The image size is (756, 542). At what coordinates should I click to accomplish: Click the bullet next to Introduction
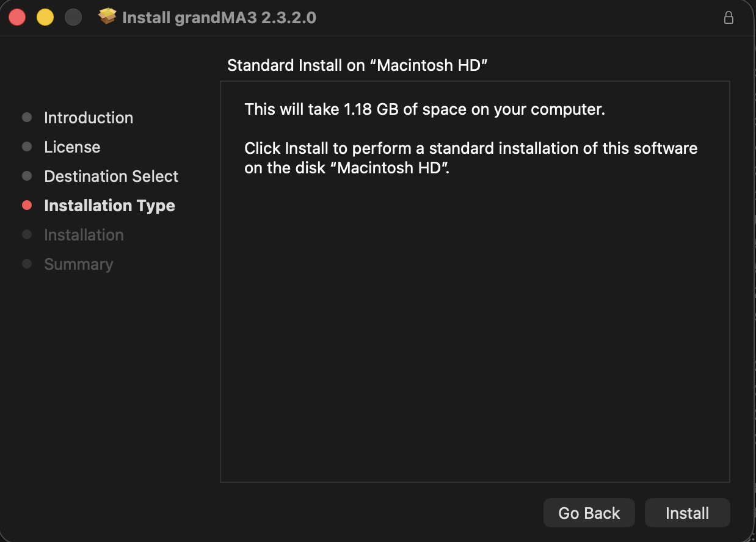27,117
